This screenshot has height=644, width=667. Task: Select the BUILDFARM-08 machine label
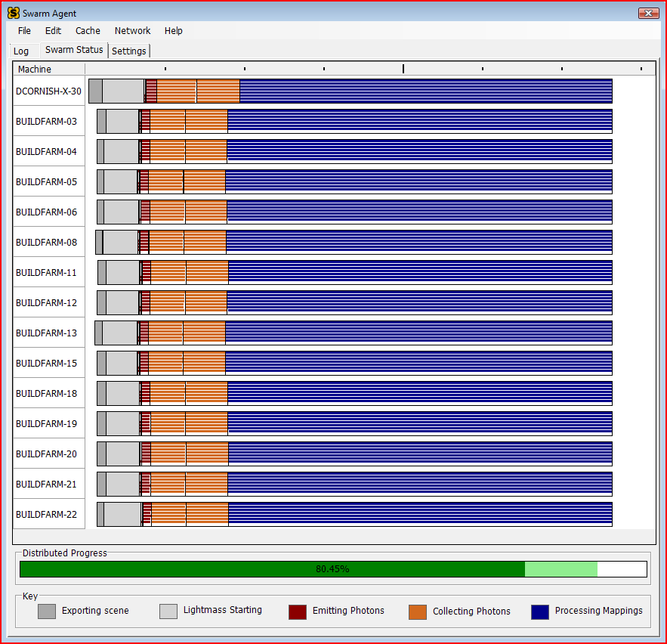46,242
